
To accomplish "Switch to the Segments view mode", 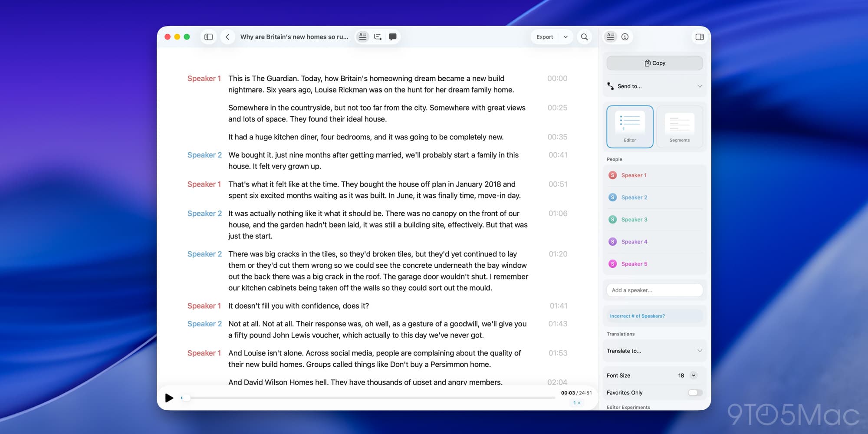I will 680,127.
